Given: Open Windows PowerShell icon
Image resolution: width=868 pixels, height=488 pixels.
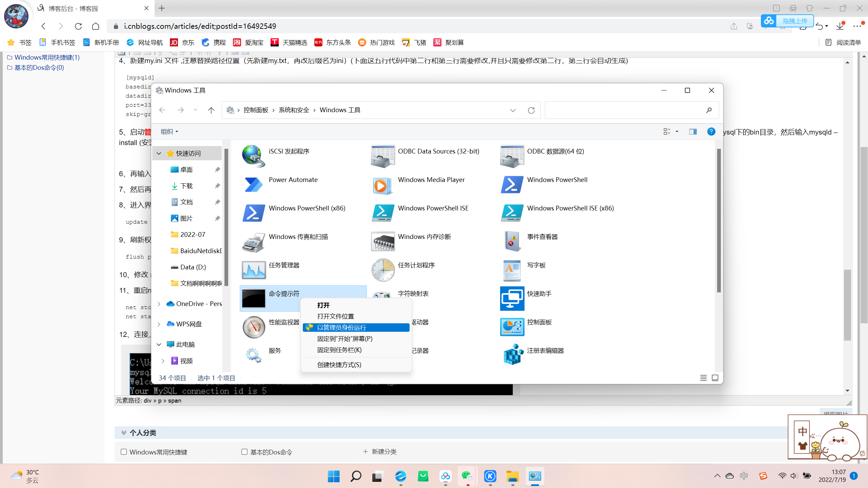Looking at the screenshot, I should coord(512,185).
